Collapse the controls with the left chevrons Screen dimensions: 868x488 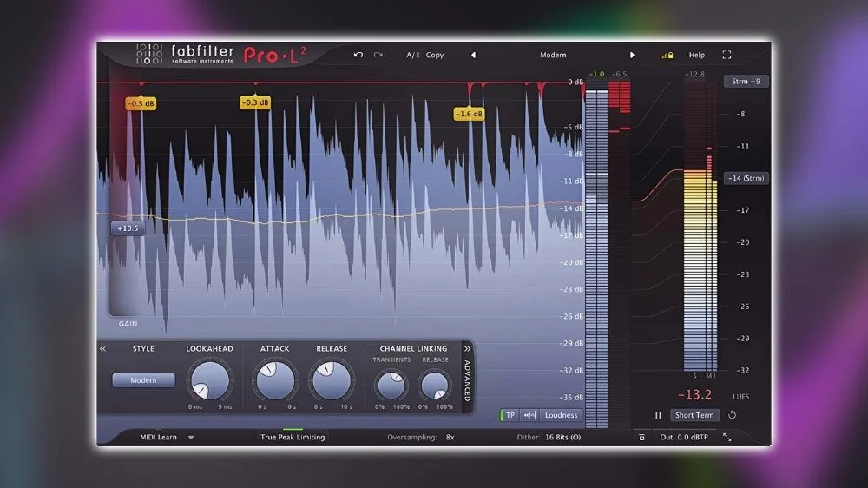103,348
